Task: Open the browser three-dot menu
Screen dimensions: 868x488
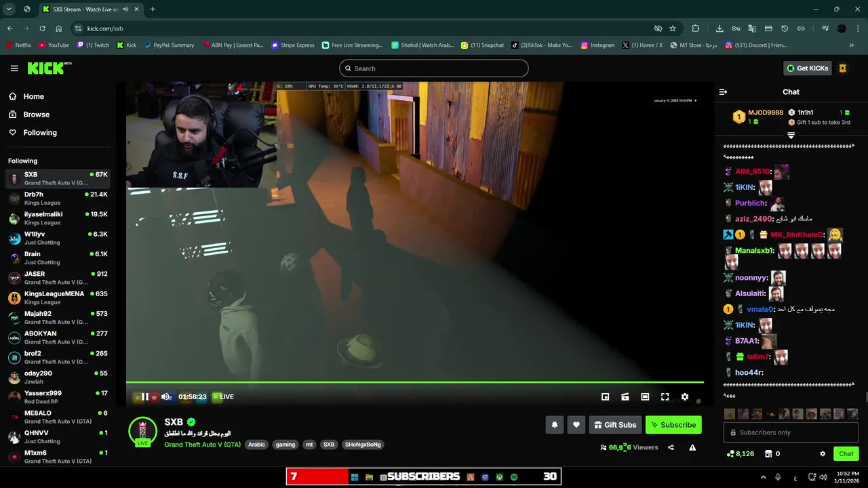Action: 858,28
